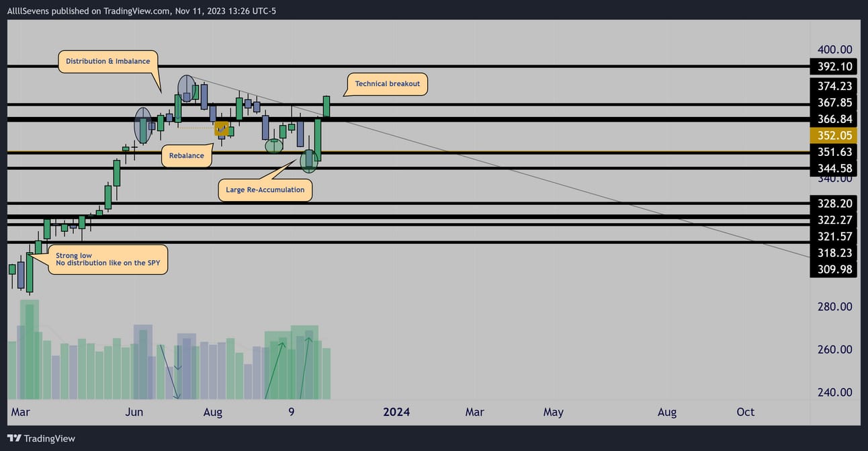
Task: Click the orange highlighted box on the chart
Action: (222, 128)
